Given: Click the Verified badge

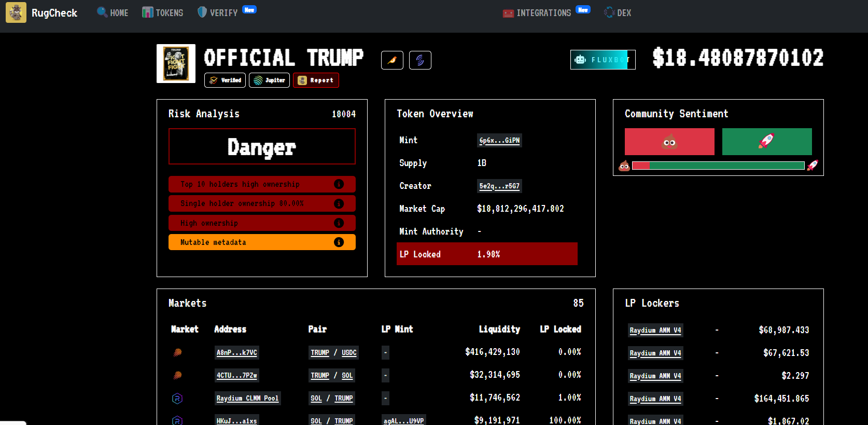Looking at the screenshot, I should point(225,80).
